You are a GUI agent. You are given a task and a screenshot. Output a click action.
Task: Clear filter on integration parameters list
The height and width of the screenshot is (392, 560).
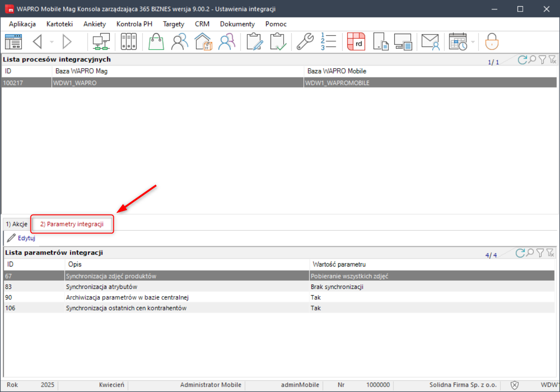550,253
